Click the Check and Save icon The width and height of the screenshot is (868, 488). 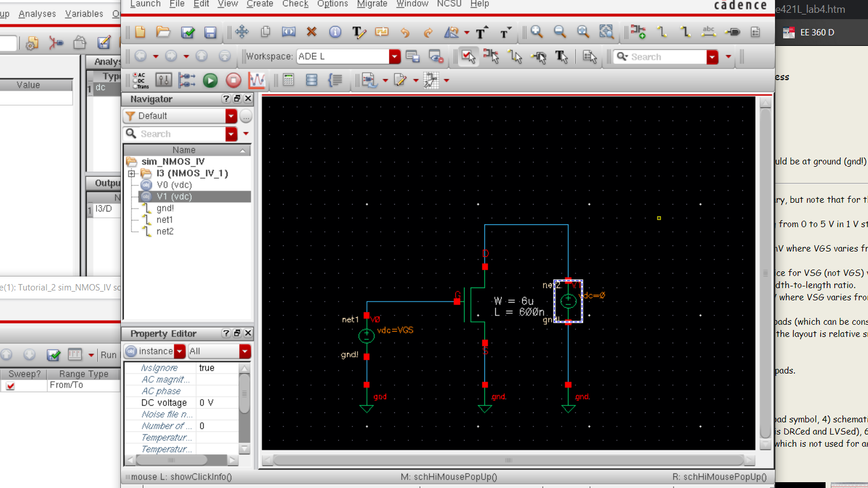click(x=188, y=33)
